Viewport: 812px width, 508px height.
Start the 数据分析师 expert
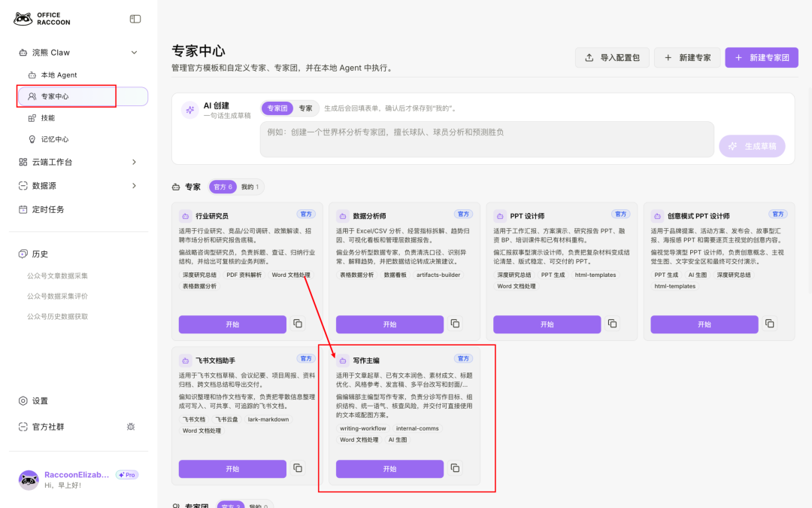pyautogui.click(x=390, y=324)
